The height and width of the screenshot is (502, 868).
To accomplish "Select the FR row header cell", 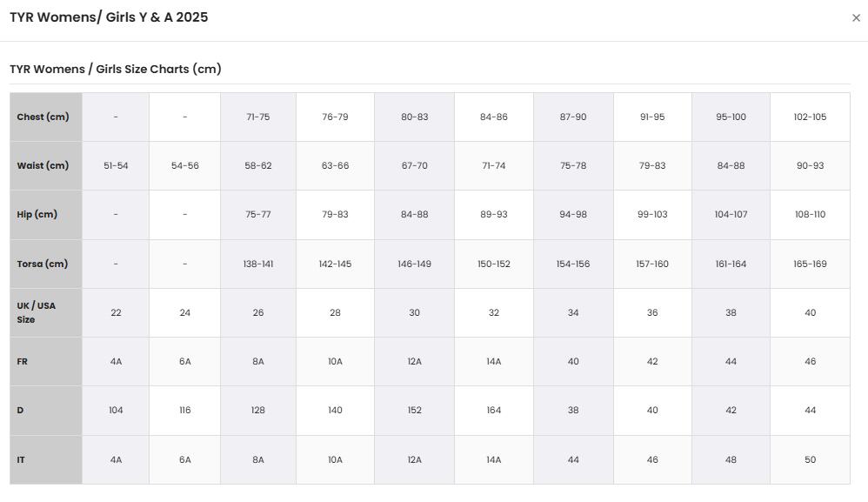I will (x=46, y=361).
